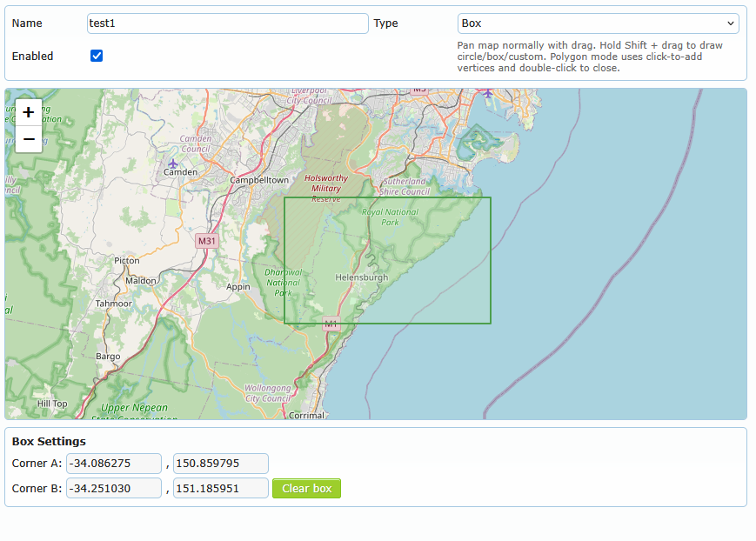
Task: Uncheck the Enabled checkbox
Action: pyautogui.click(x=97, y=56)
